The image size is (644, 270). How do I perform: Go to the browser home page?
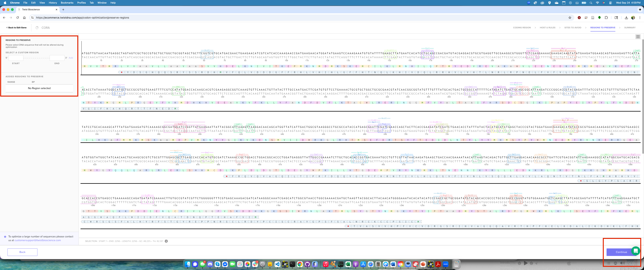pos(24,18)
